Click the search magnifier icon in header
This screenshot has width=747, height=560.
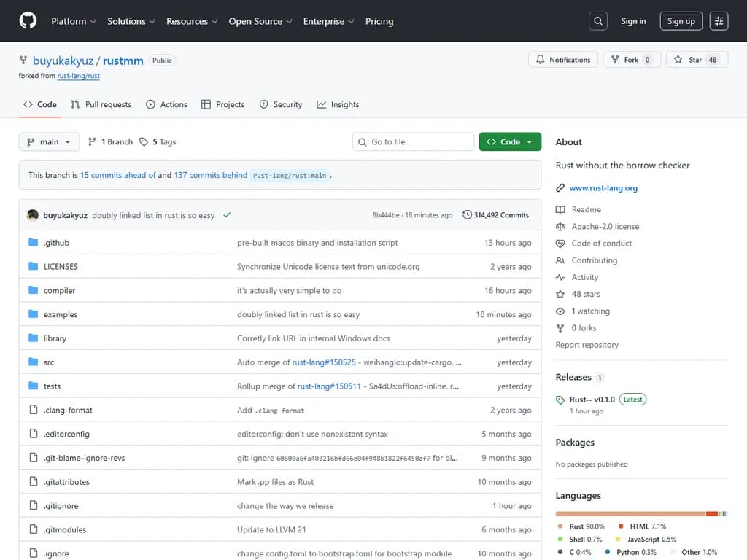(x=598, y=21)
